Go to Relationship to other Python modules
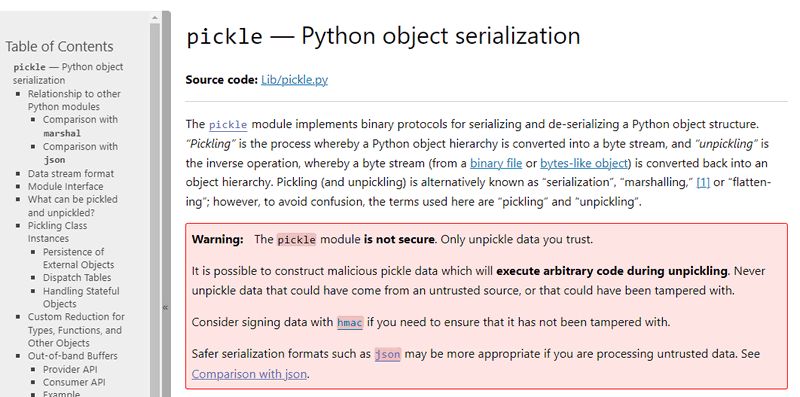The image size is (800, 397). (74, 100)
